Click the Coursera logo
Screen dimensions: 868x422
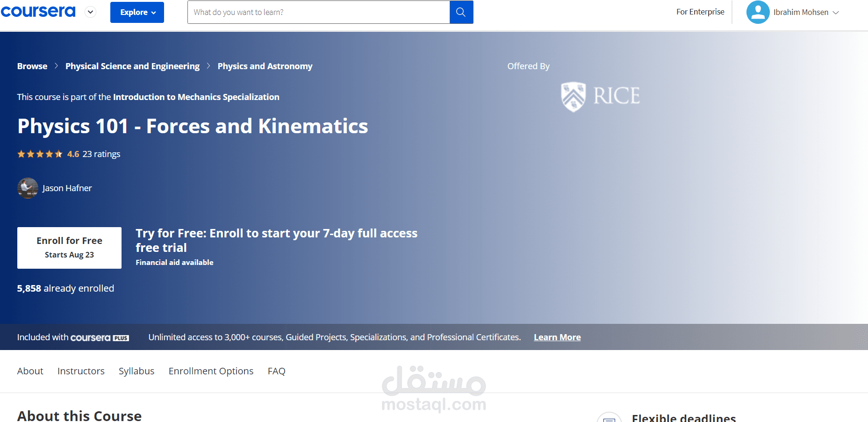click(x=38, y=12)
